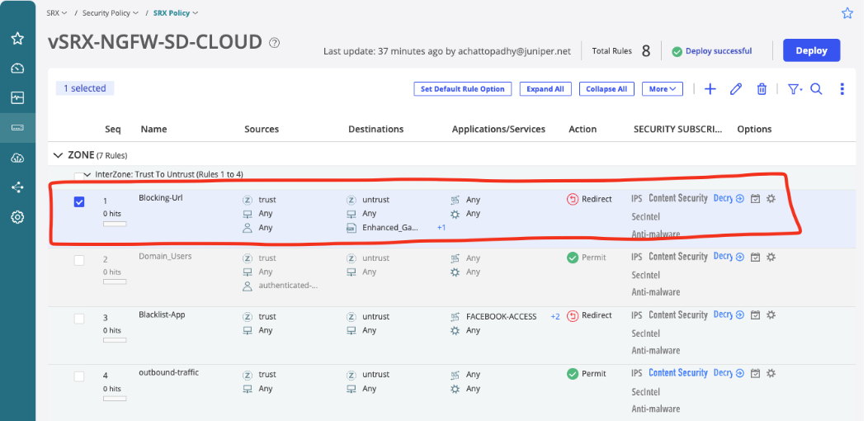The height and width of the screenshot is (421, 868).
Task: Bookmark page with top-right star icon
Action: [847, 13]
